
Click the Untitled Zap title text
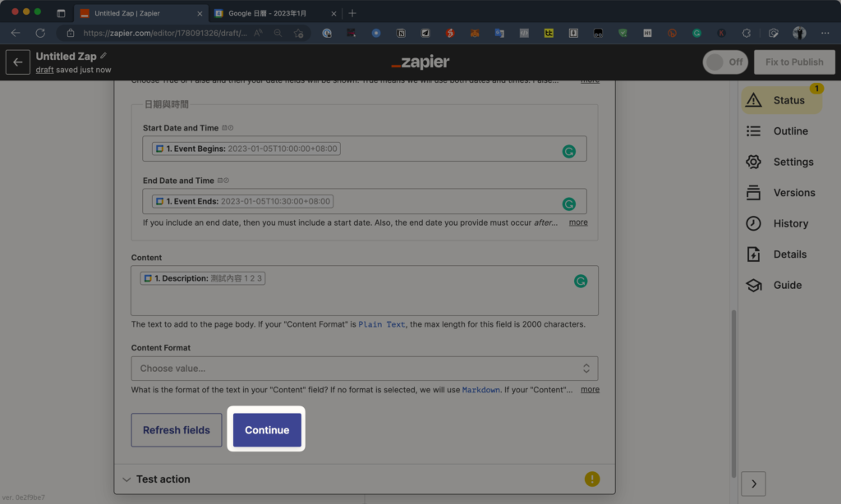pos(66,56)
